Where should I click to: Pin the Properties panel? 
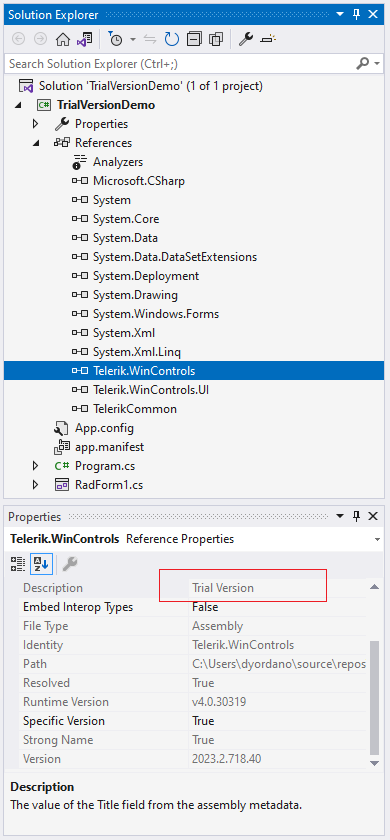click(357, 516)
